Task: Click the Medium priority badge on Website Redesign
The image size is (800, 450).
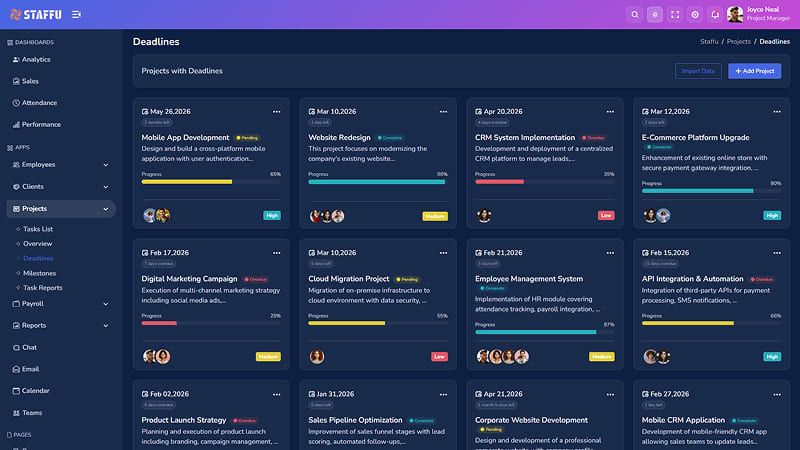Action: pyautogui.click(x=435, y=216)
